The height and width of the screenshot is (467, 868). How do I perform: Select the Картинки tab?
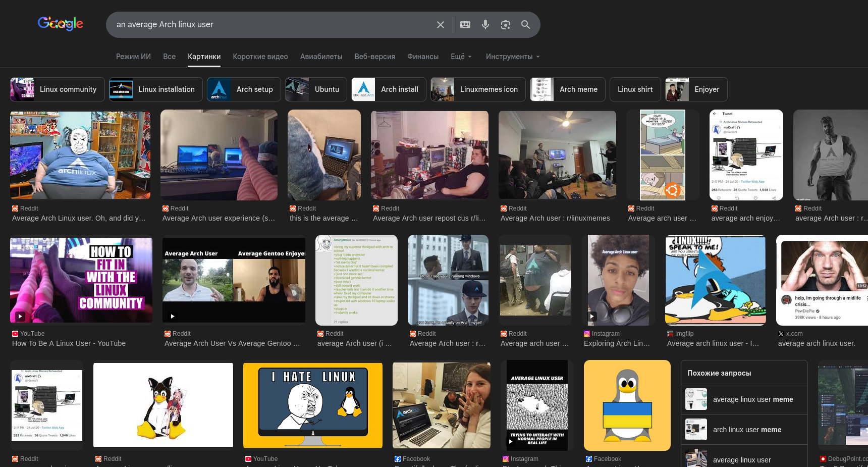click(204, 57)
